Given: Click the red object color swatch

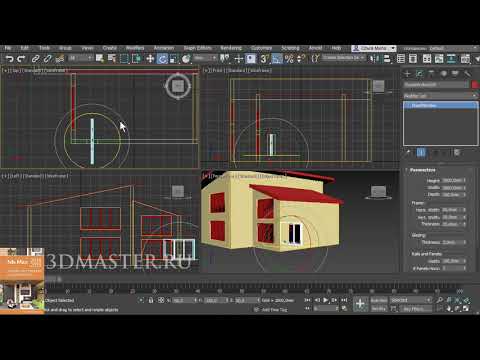Looking at the screenshot, I should [475, 85].
